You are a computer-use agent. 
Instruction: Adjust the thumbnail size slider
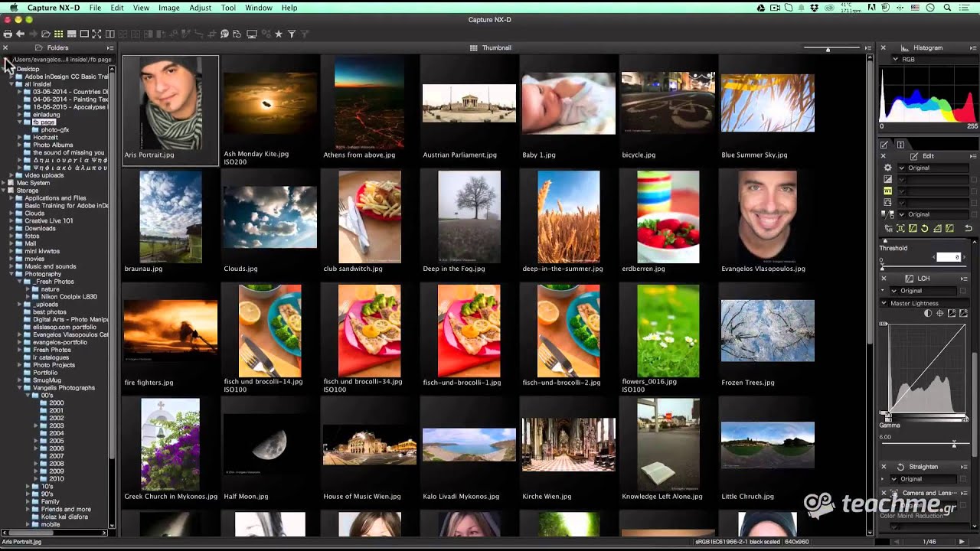(828, 50)
